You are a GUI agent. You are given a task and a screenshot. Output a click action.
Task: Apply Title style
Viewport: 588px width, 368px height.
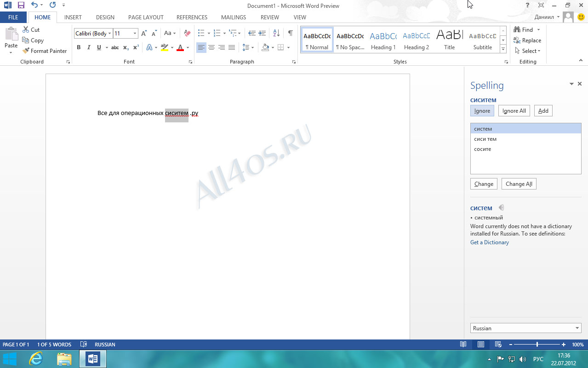click(x=450, y=40)
